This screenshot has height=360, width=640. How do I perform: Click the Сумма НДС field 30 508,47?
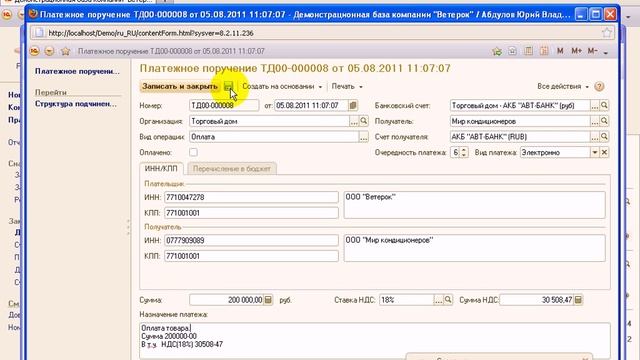tap(536, 300)
